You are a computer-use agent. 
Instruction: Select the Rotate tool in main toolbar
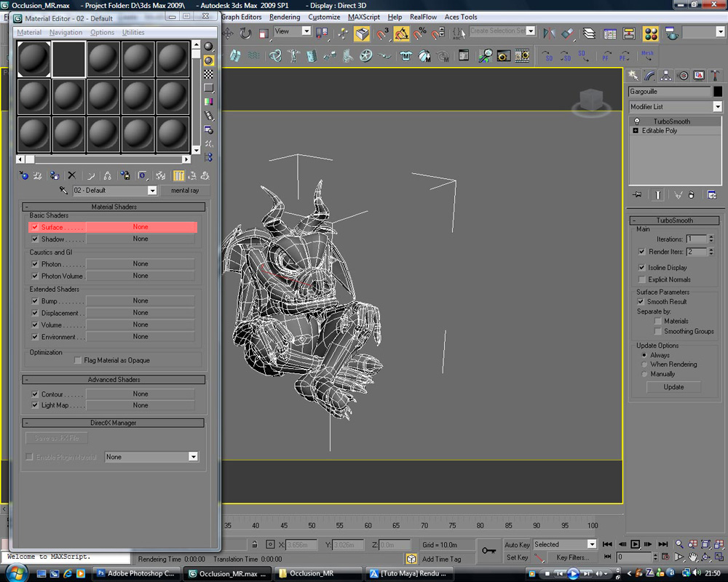pos(245,33)
